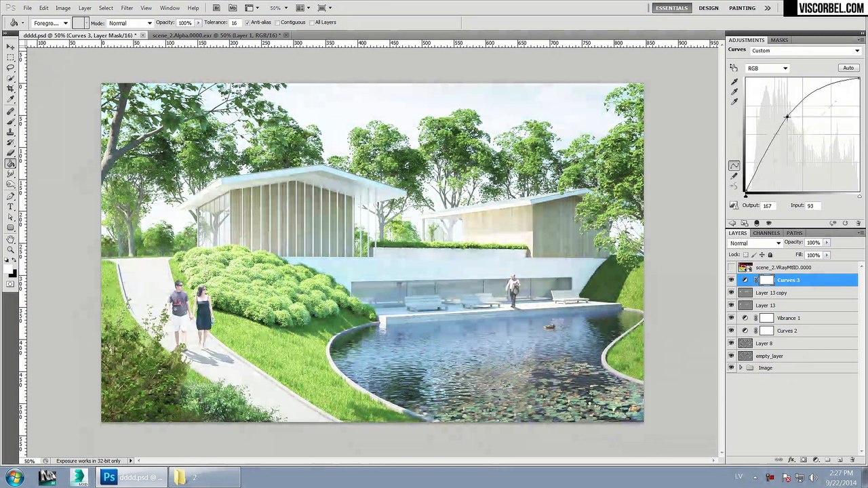Show the scene_2.VRayMtlID.0000 layer
Viewport: 868px width, 488px height.
[731, 267]
